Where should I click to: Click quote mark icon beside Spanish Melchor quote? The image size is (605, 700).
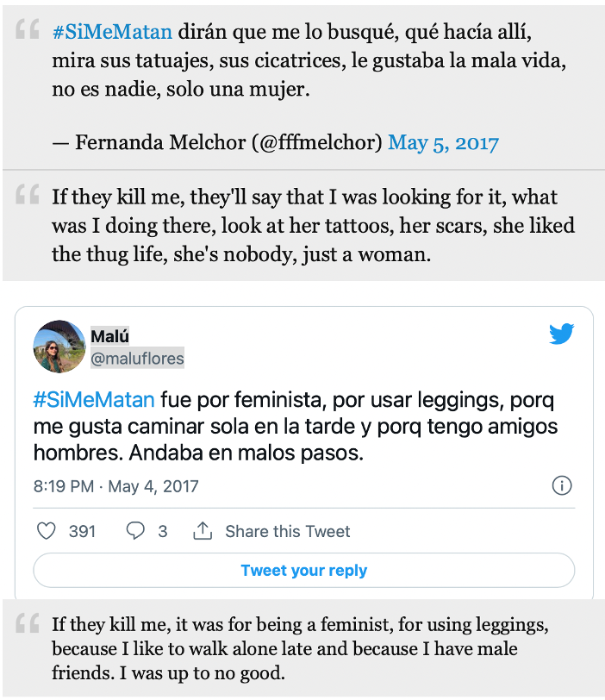click(x=28, y=29)
